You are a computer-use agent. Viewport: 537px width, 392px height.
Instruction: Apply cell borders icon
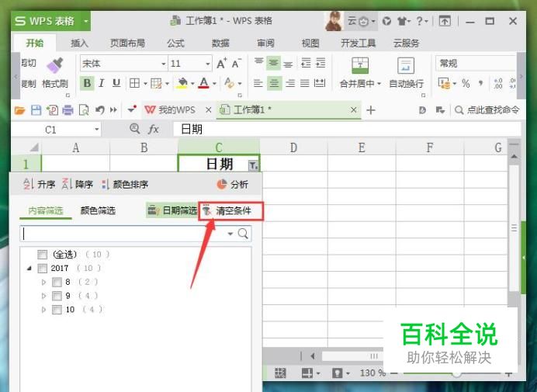134,83
